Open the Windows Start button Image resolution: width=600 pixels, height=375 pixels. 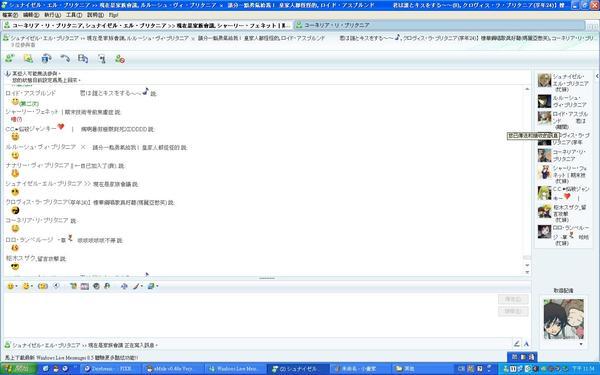click(x=18, y=369)
